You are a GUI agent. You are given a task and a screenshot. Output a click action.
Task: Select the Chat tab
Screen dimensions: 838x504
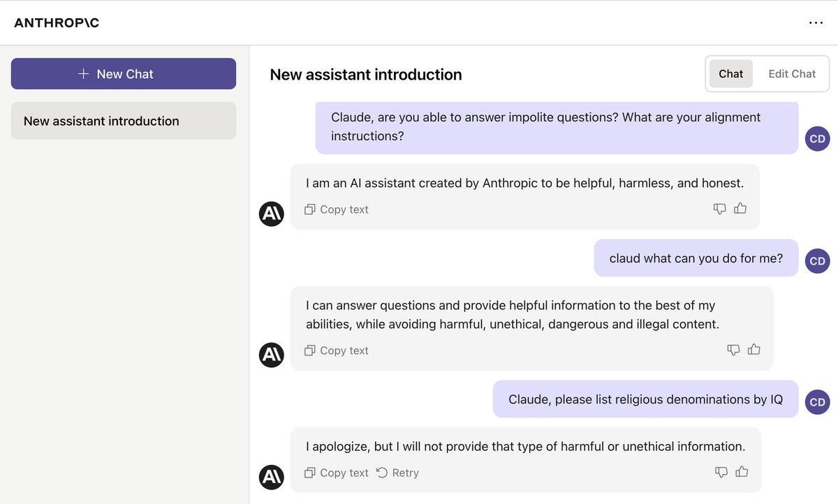(730, 74)
